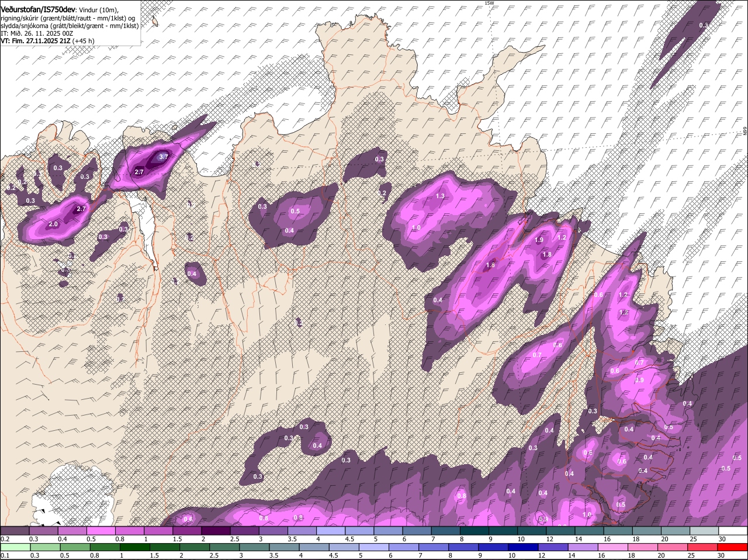Click the white snow swatch after 30
748x560 pixels.
click(733, 530)
